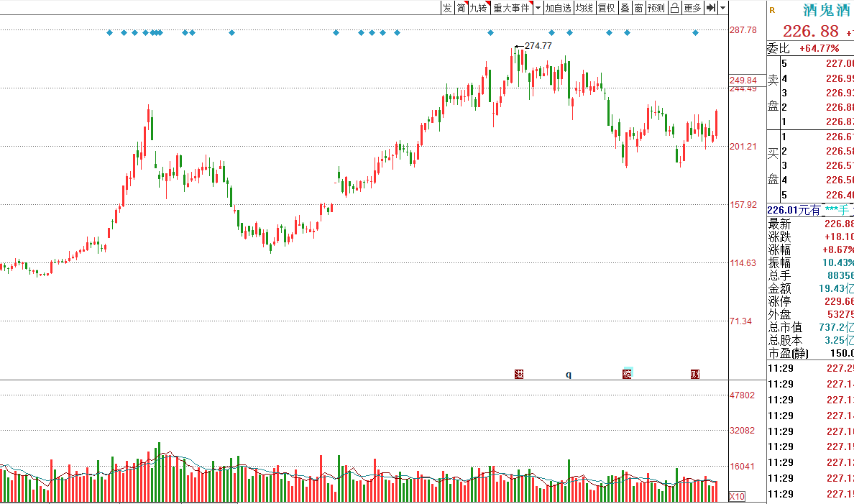Click the 叠 overlay button

click(x=625, y=8)
